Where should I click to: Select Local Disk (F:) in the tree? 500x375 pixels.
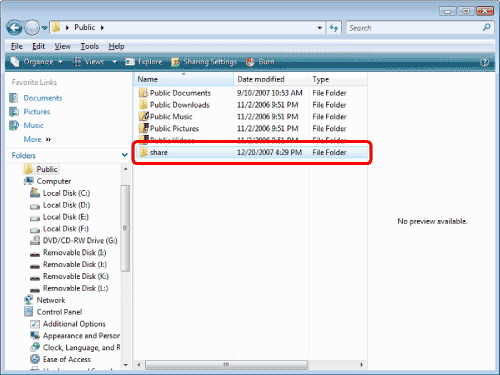pyautogui.click(x=66, y=229)
